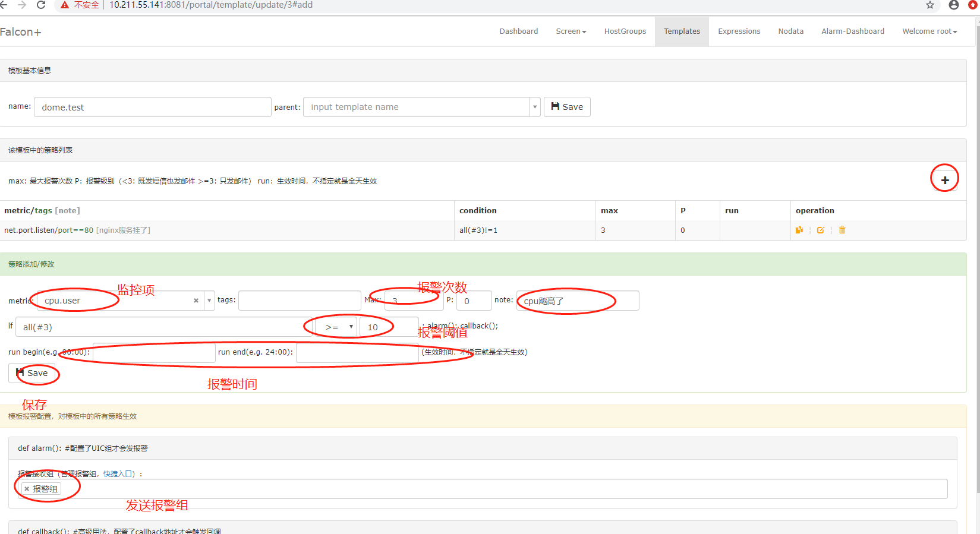Click into the tags input field

pos(300,301)
